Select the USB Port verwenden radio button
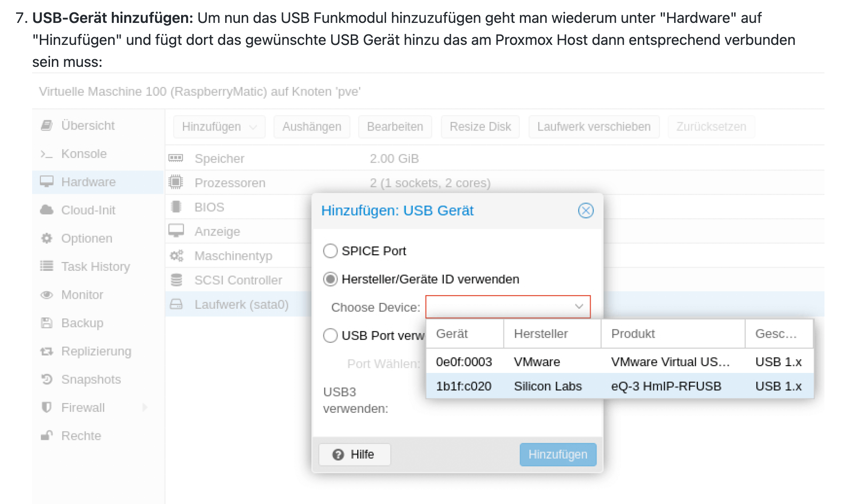 pyautogui.click(x=330, y=335)
